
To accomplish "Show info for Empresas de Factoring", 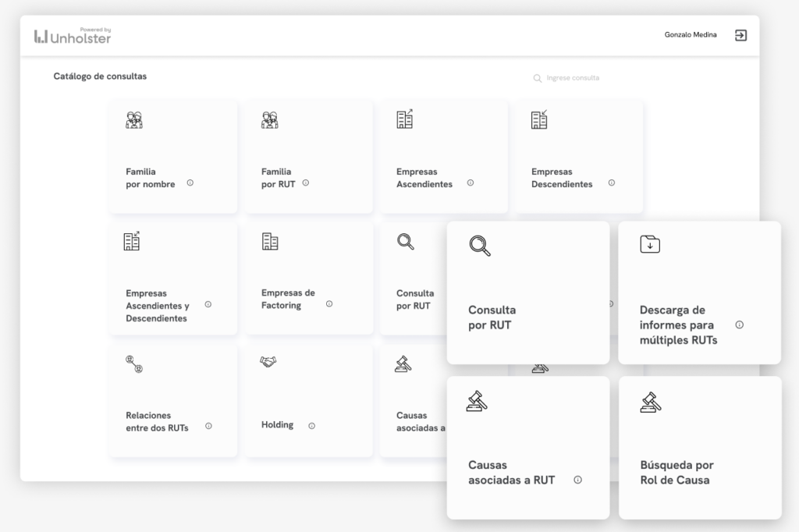I will tap(328, 304).
